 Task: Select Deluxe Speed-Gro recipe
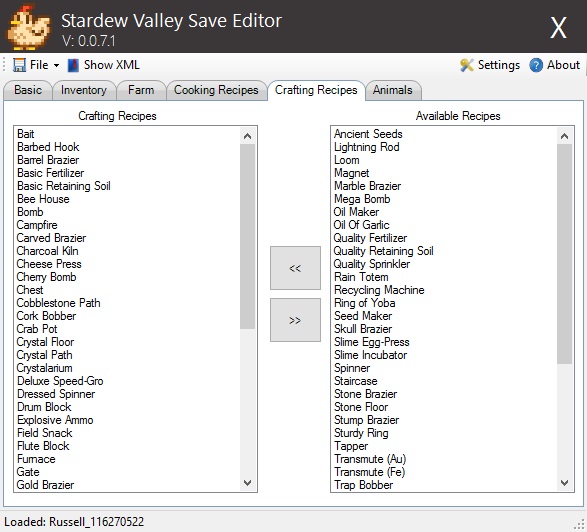click(60, 381)
